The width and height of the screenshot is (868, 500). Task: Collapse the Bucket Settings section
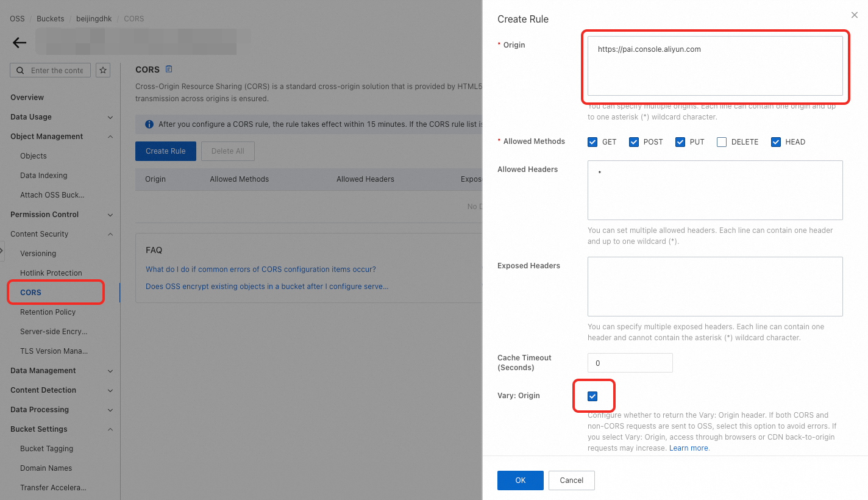pos(110,429)
